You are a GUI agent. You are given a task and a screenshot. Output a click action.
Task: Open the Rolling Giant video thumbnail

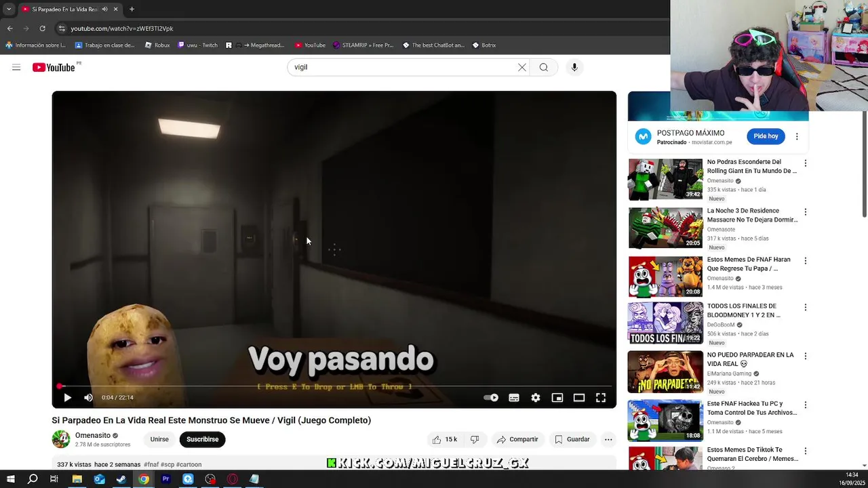click(x=665, y=180)
